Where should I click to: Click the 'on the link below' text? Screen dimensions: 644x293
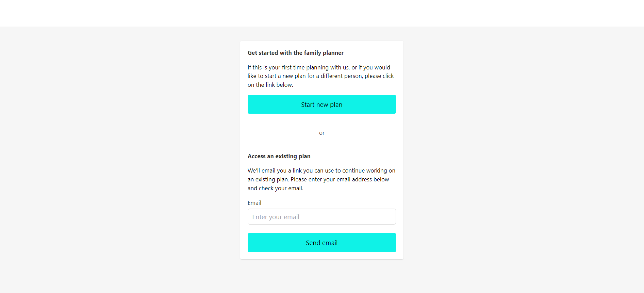coord(270,85)
